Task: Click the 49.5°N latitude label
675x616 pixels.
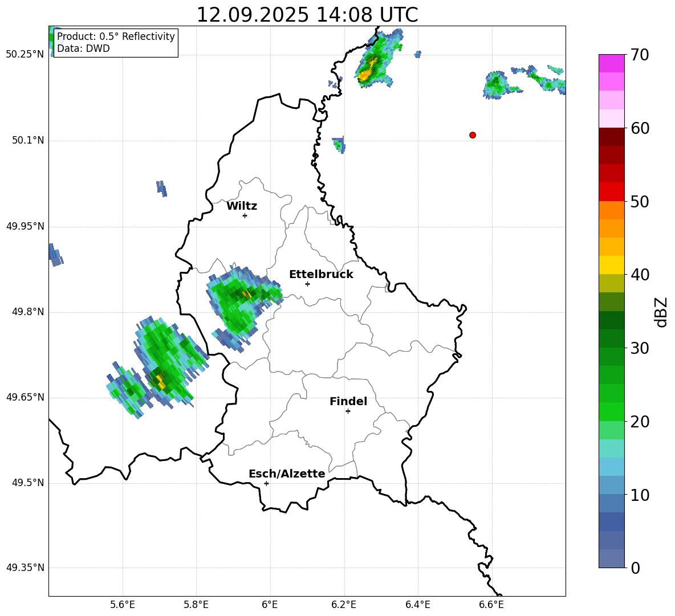Action: [28, 483]
